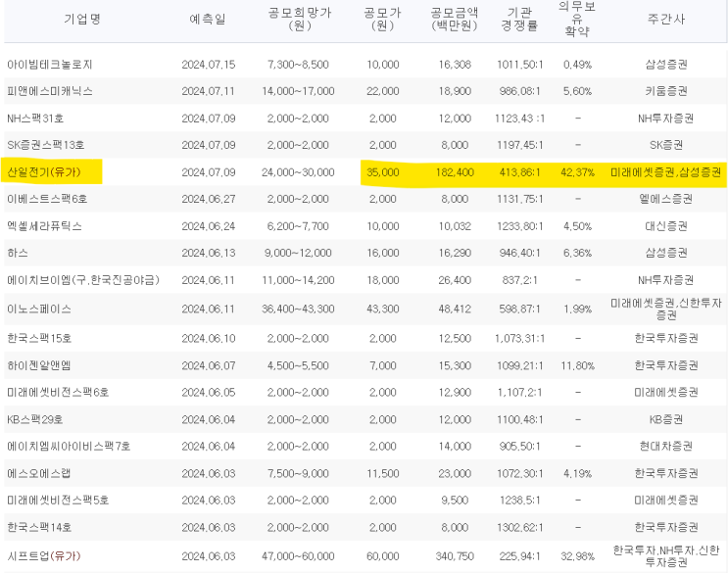Click competition ratio 1011.50:1
This screenshot has width=728, height=573.
(519, 65)
